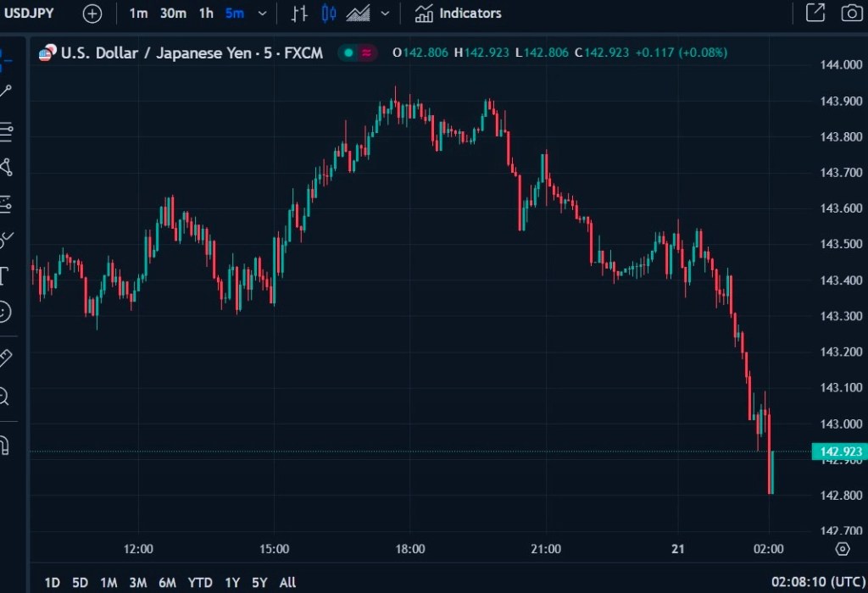Select the YTD date range

point(200,582)
